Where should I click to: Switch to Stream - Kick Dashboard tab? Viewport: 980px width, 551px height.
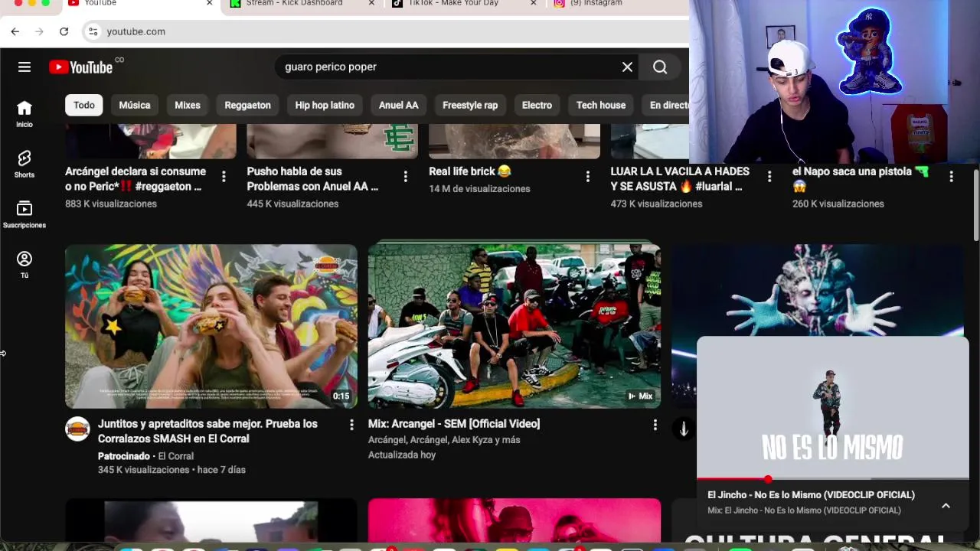[x=295, y=4]
